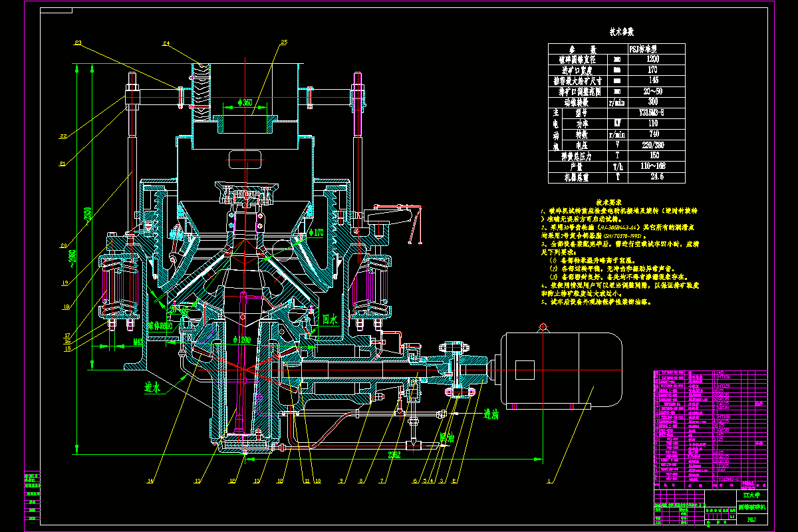Viewport: 798px width, 532px height.
Task: Select the Φ170 dimension label
Action: click(x=316, y=232)
